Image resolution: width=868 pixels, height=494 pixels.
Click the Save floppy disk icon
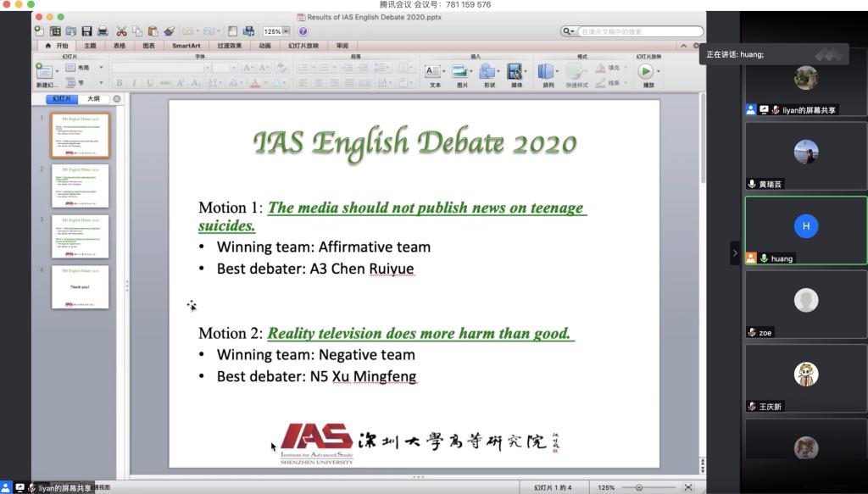[x=86, y=31]
